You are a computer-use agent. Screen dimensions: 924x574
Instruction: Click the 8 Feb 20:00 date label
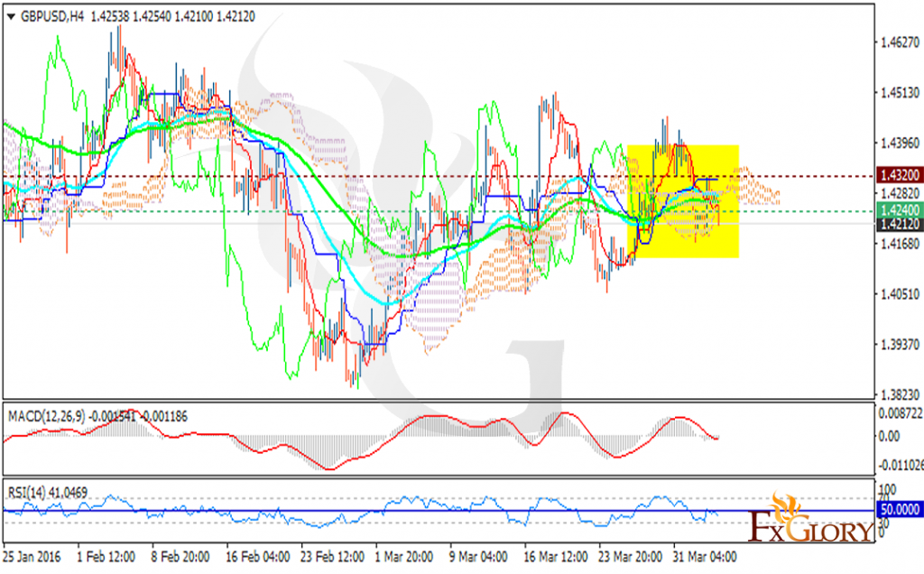[180, 557]
